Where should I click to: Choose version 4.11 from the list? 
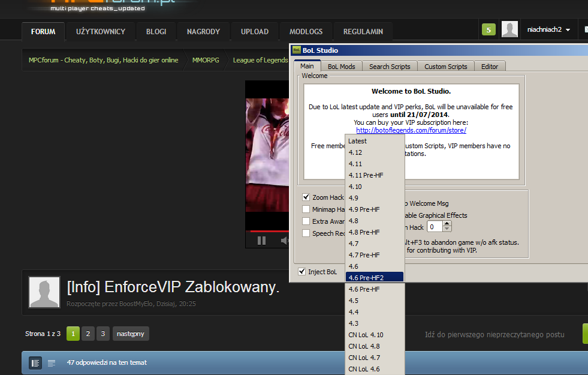pos(375,164)
